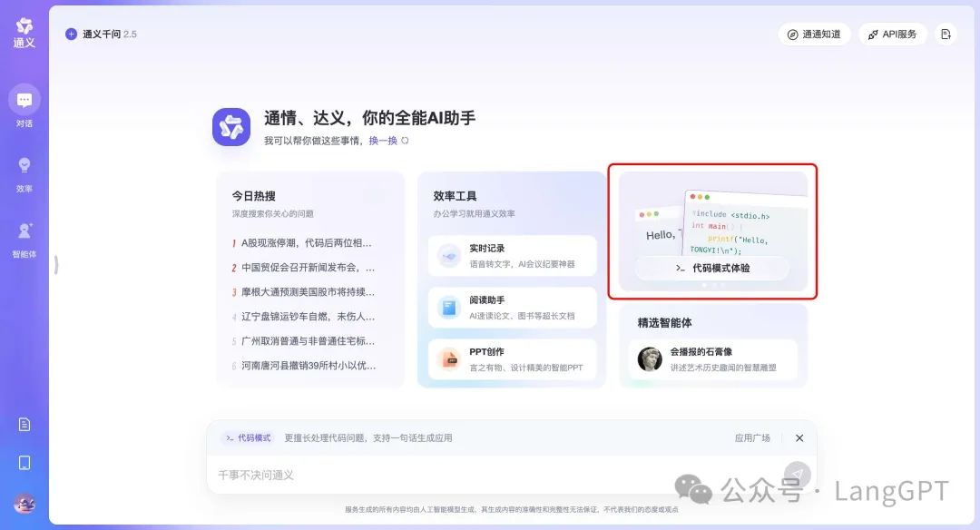Screen dimensions: 980x530
Task: Click 换一换 to refresh suggestions
Action: coord(388,141)
